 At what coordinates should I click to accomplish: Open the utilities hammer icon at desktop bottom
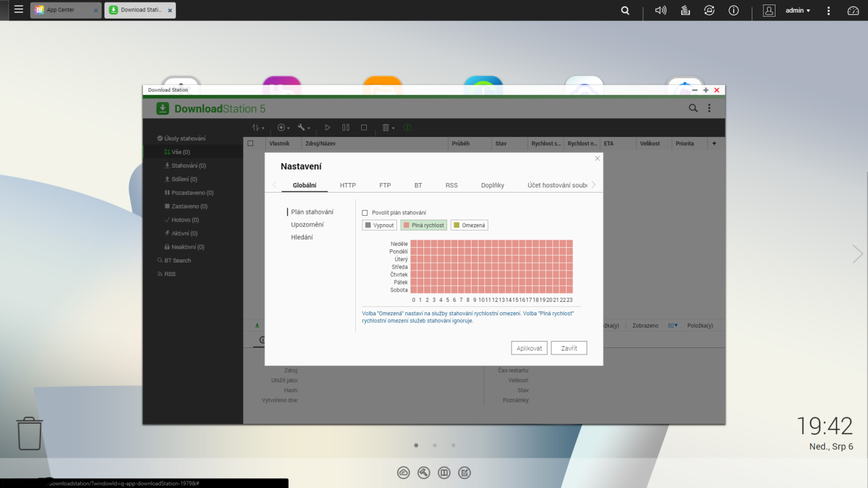(423, 473)
